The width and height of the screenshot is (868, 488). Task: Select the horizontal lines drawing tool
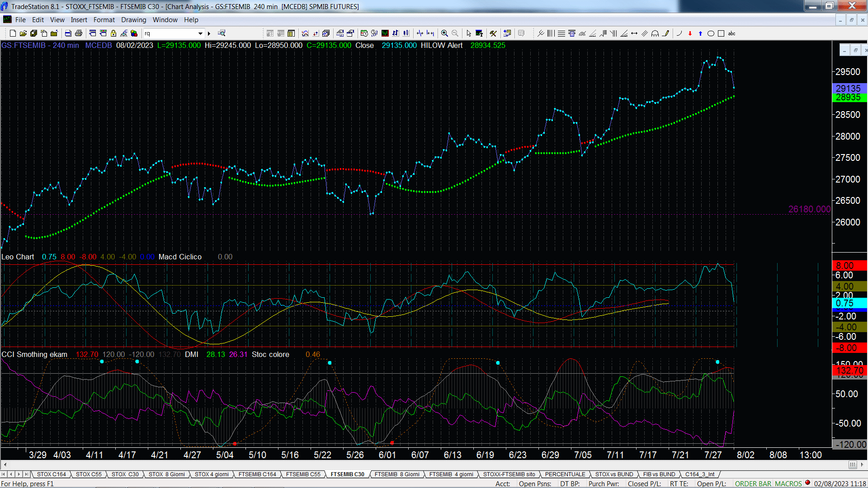pos(561,33)
